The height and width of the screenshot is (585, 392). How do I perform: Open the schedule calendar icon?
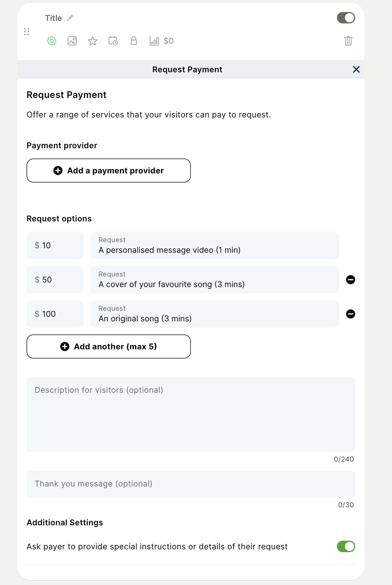click(x=113, y=41)
